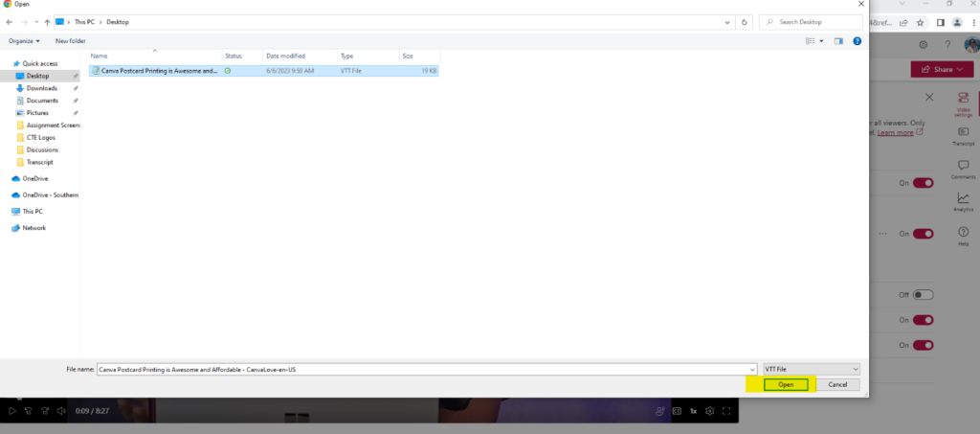Open the VTT File type dropdown
Screen dimensions: 980x434
(x=812, y=370)
